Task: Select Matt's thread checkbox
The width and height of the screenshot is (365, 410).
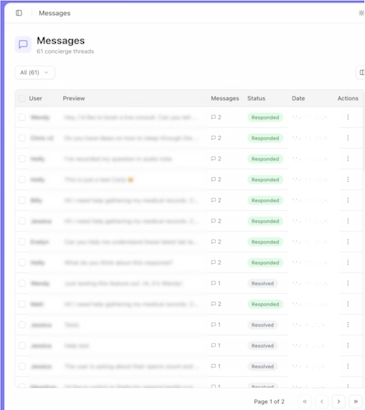Action: (x=22, y=304)
